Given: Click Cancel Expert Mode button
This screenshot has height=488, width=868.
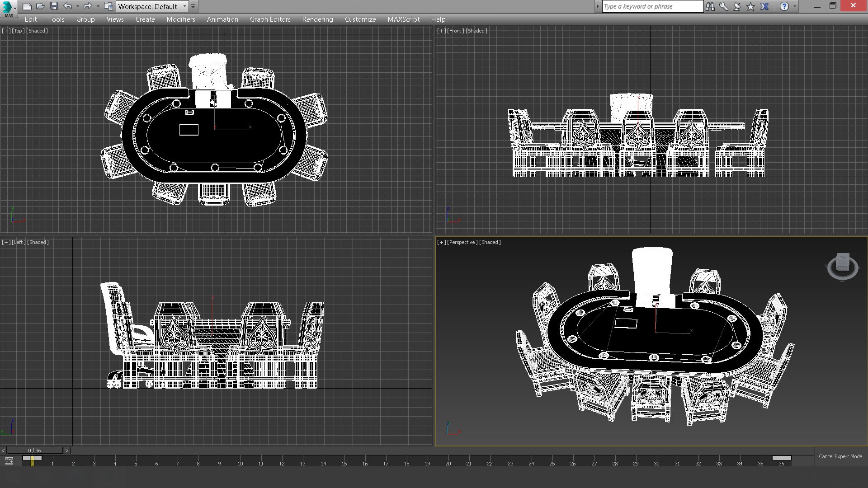Looking at the screenshot, I should [x=840, y=456].
